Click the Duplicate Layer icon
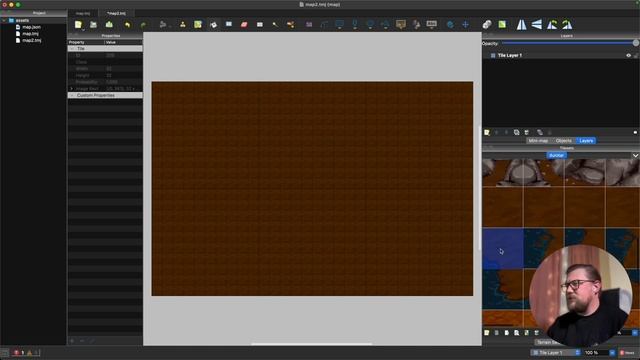Image resolution: width=640 pixels, height=360 pixels. pos(516,132)
